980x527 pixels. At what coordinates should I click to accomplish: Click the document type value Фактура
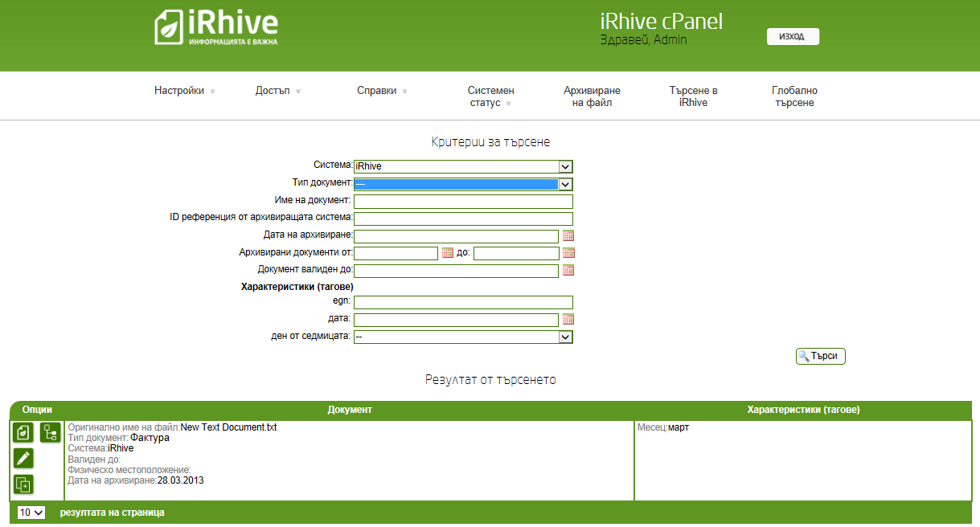tap(150, 438)
